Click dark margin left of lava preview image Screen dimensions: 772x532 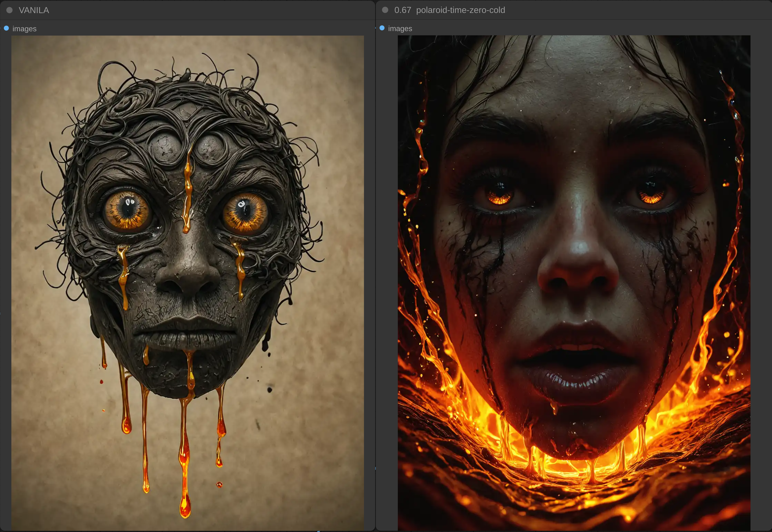[387, 267]
